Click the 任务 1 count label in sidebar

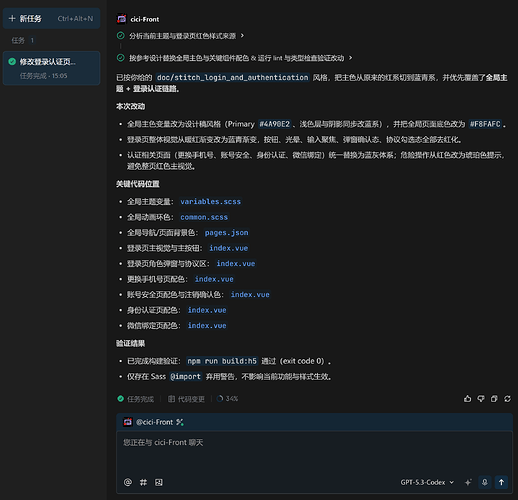[x=23, y=41]
